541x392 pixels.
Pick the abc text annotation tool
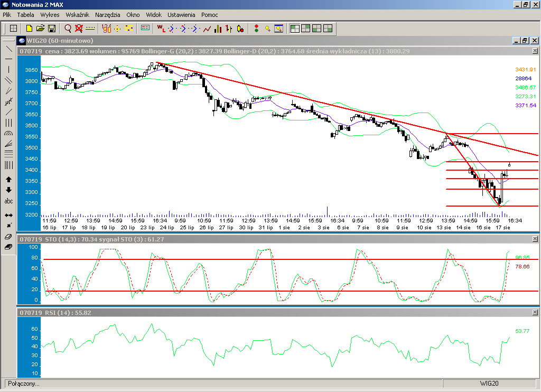(x=8, y=201)
